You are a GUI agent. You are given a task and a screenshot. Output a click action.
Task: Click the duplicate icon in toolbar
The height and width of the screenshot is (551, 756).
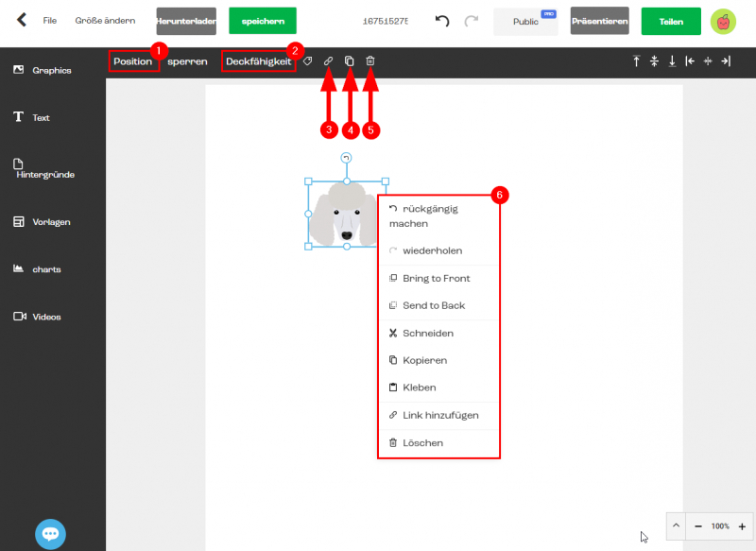pyautogui.click(x=349, y=60)
